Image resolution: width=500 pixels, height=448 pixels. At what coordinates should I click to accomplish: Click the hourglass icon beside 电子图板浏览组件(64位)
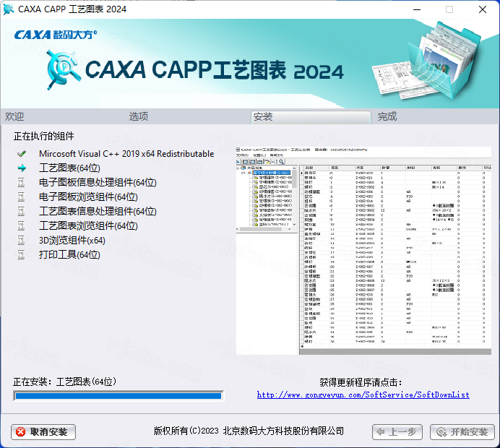[22, 197]
